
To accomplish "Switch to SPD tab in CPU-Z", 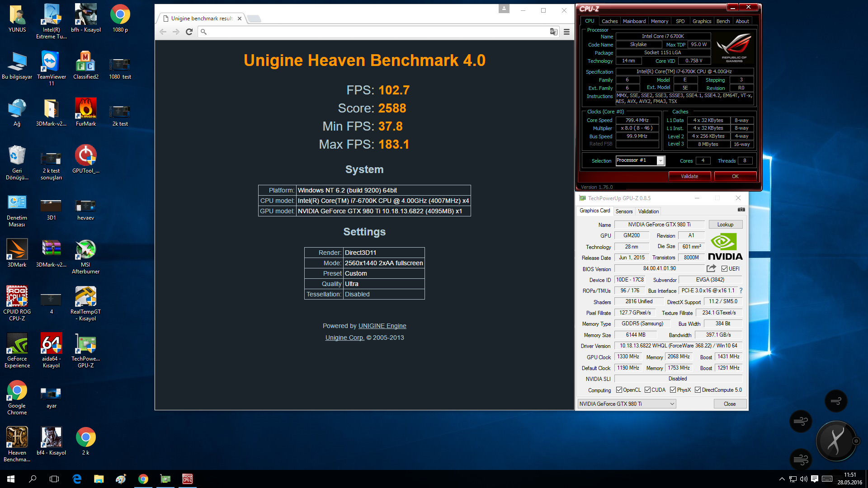I will pyautogui.click(x=680, y=21).
